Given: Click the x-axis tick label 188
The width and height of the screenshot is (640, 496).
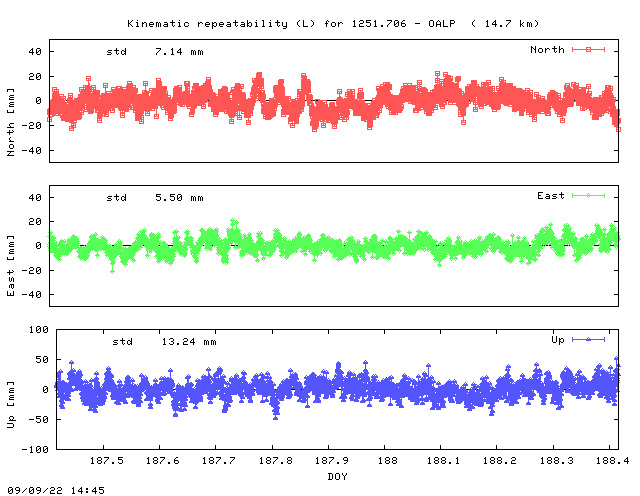Looking at the screenshot, I should click(x=387, y=460).
